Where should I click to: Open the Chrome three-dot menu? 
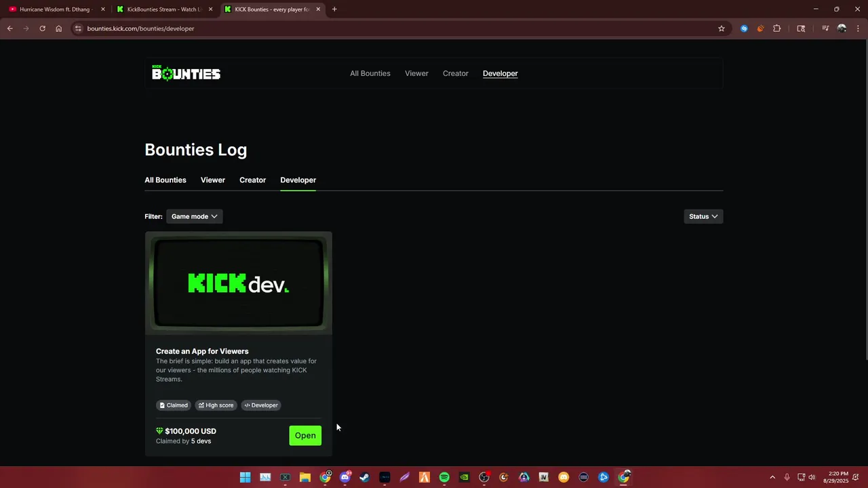click(859, 28)
